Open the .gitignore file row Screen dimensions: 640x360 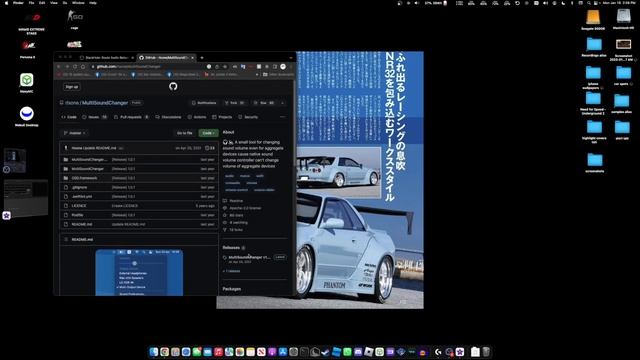point(139,187)
